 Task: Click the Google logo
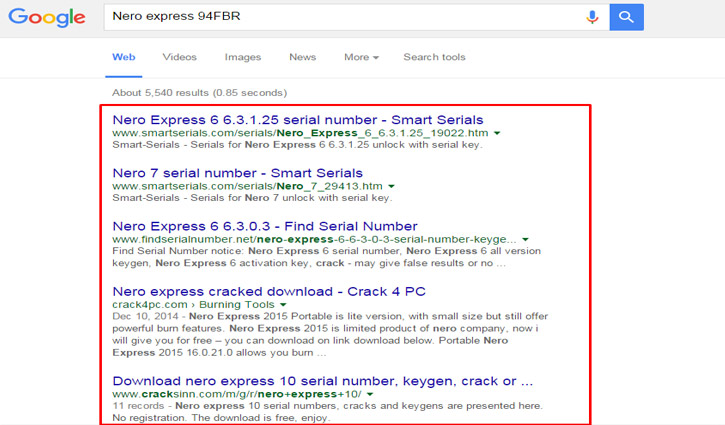tap(47, 18)
